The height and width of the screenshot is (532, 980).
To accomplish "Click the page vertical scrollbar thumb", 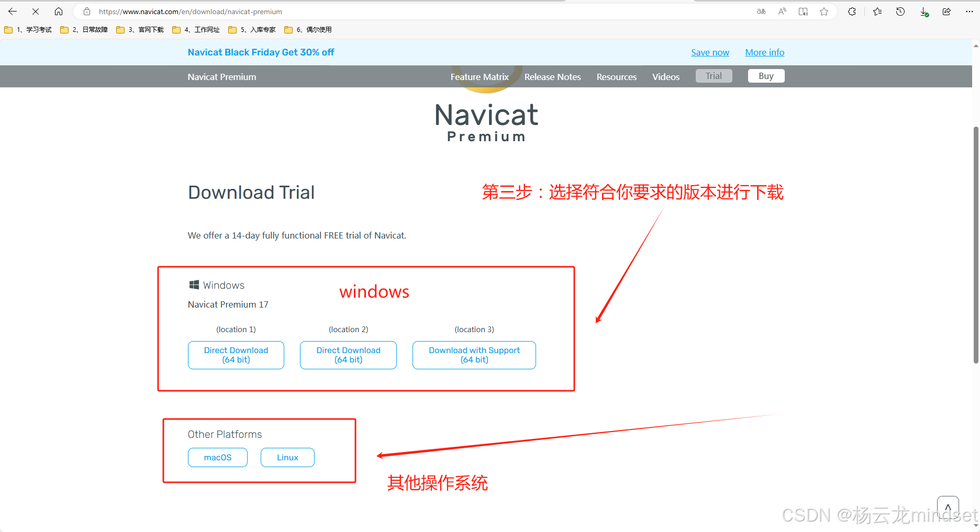I will point(976,244).
